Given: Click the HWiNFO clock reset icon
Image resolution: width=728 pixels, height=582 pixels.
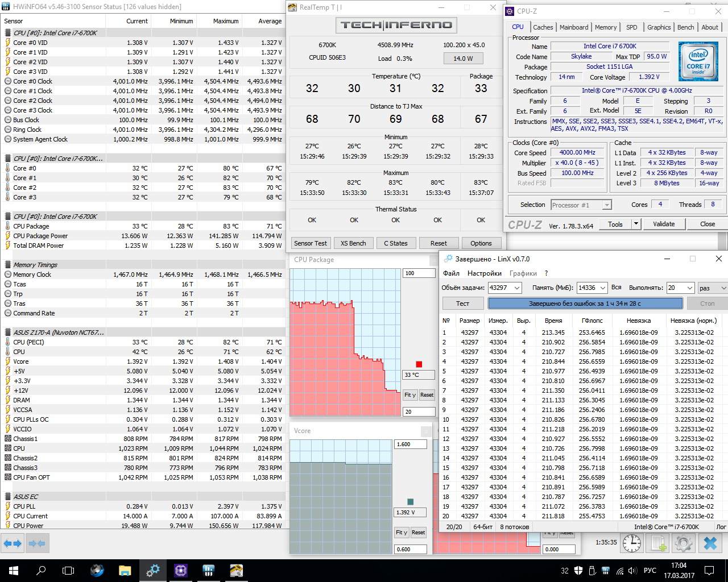Looking at the screenshot, I should tap(632, 543).
